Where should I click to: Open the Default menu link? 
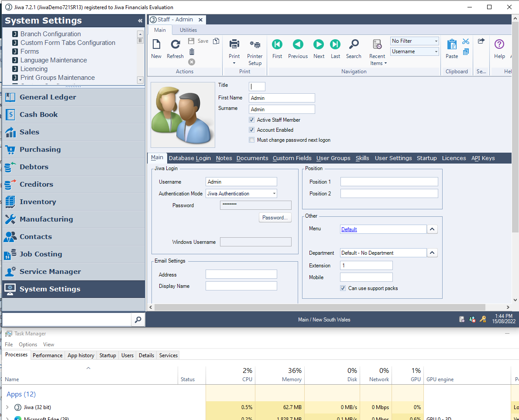tap(349, 229)
